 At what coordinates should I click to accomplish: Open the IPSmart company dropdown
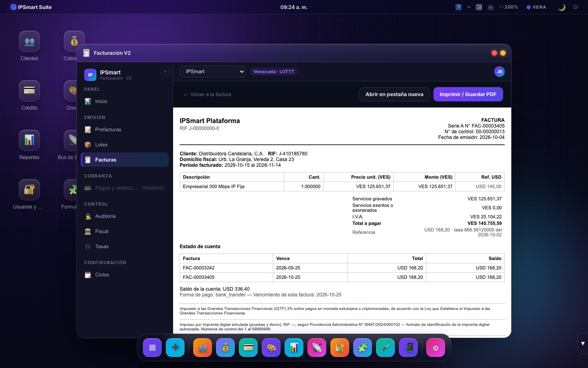pyautogui.click(x=212, y=72)
